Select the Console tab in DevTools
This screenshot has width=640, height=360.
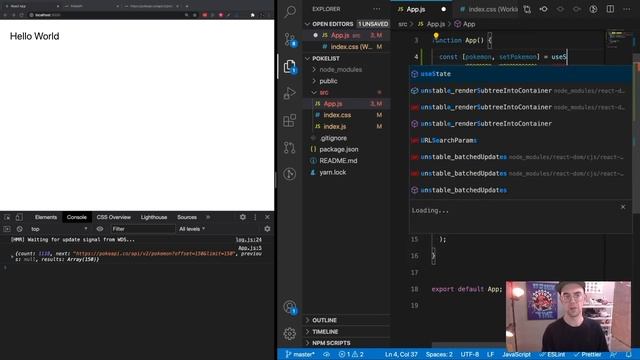pos(76,217)
